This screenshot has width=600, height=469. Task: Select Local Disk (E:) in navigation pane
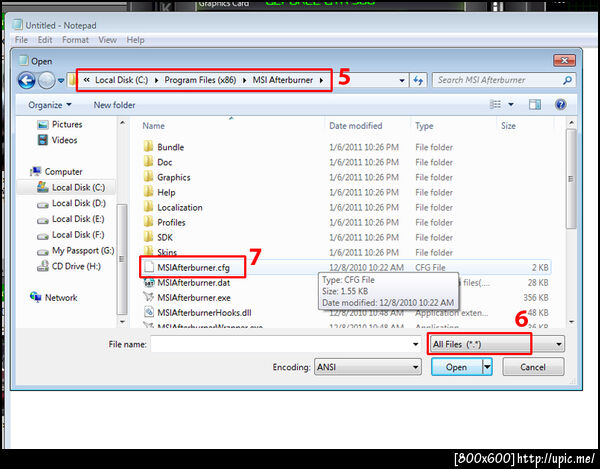[x=70, y=219]
